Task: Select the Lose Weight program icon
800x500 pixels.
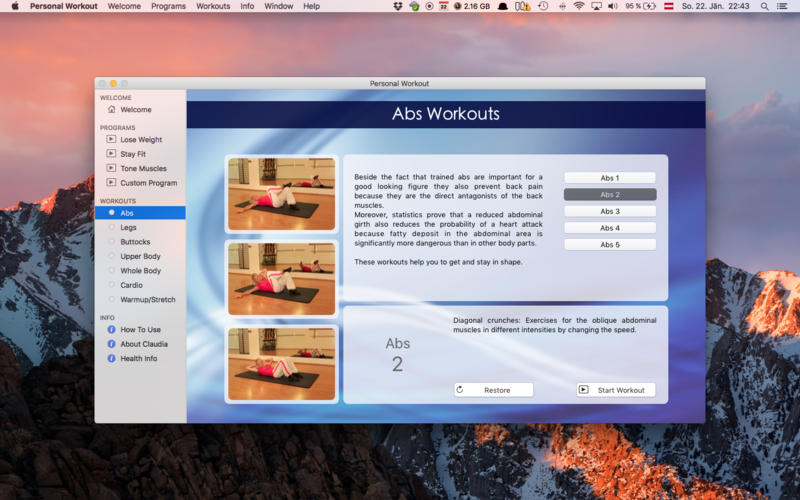Action: click(111, 139)
